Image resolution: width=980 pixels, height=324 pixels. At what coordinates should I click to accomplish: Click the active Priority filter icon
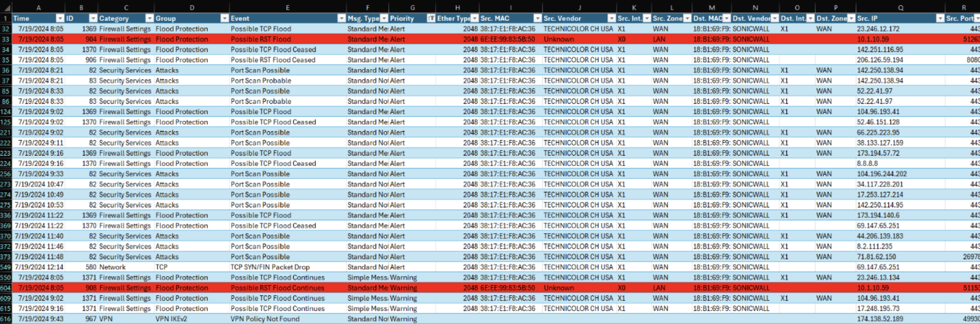point(430,18)
